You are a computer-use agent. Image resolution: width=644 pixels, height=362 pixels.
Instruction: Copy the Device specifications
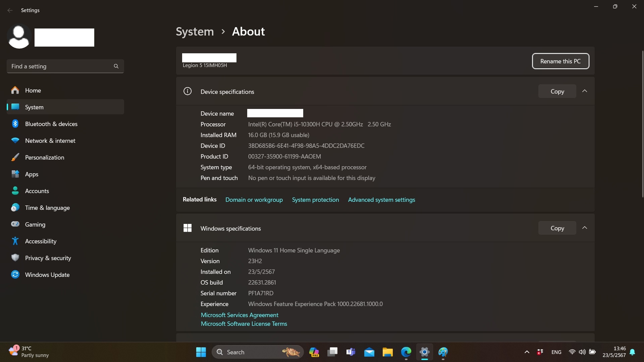[557, 91]
